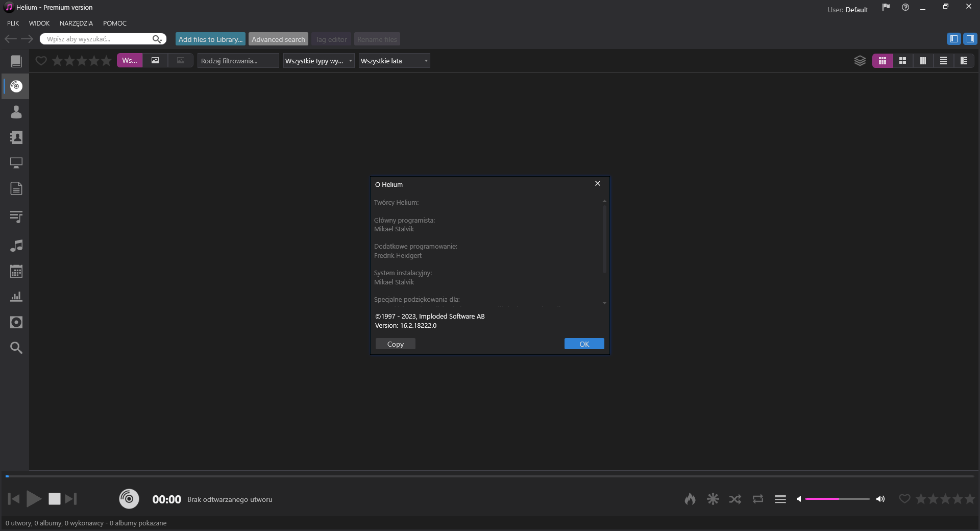Toggle the dimmed picture filter button
980x531 pixels.
pyautogui.click(x=181, y=60)
